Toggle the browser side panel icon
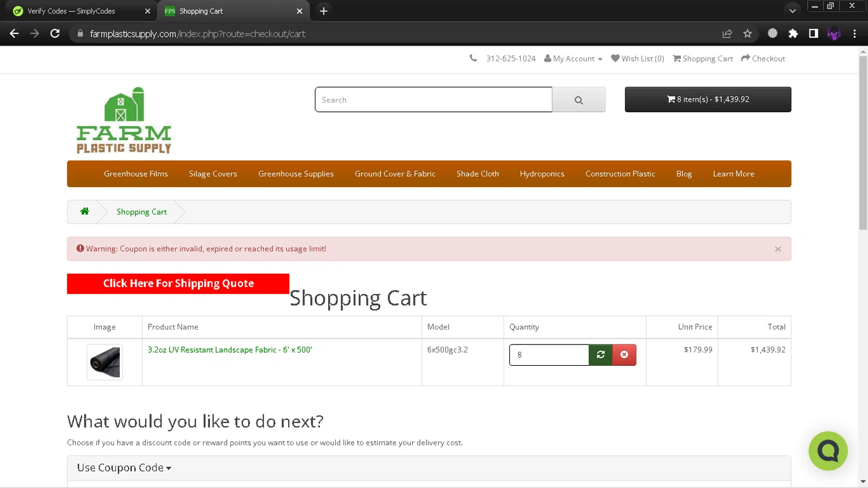 point(814,34)
